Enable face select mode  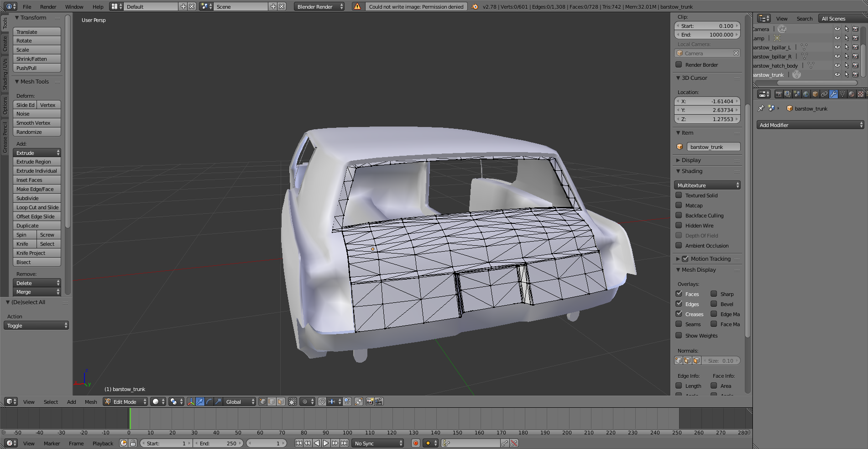tap(281, 401)
